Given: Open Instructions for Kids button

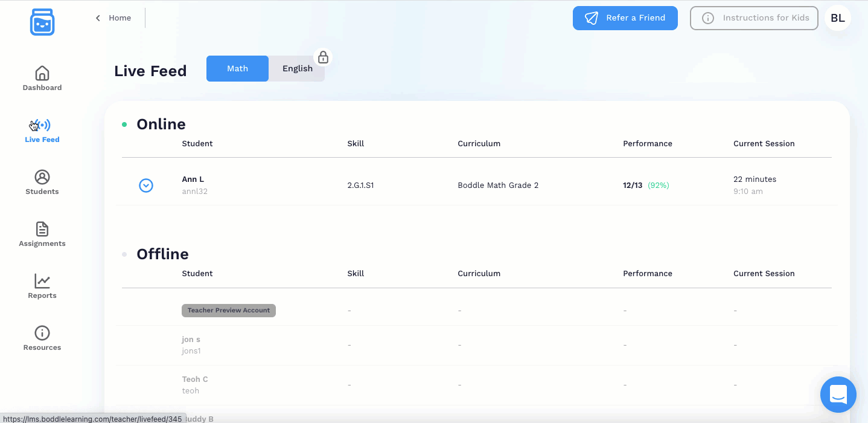Looking at the screenshot, I should (x=754, y=18).
